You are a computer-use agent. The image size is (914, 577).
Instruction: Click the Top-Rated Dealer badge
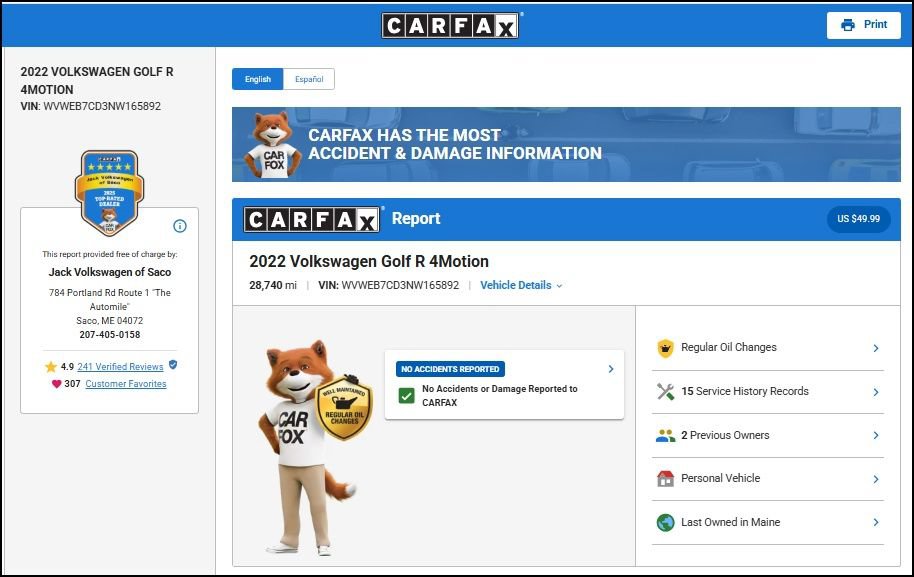pyautogui.click(x=110, y=193)
